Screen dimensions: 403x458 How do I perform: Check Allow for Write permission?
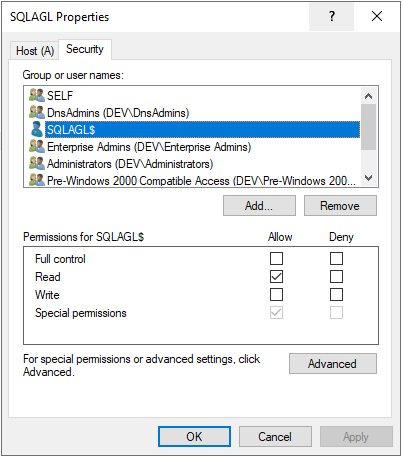click(276, 294)
